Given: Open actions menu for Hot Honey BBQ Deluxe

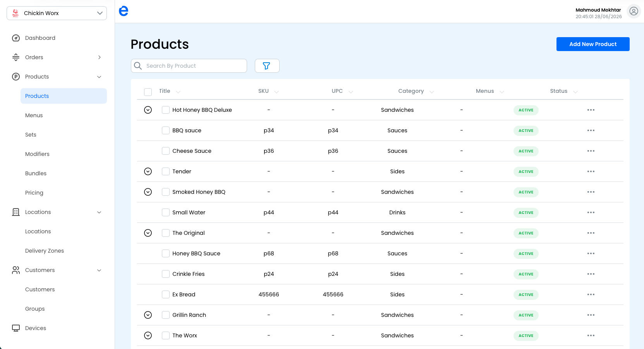Looking at the screenshot, I should [591, 110].
